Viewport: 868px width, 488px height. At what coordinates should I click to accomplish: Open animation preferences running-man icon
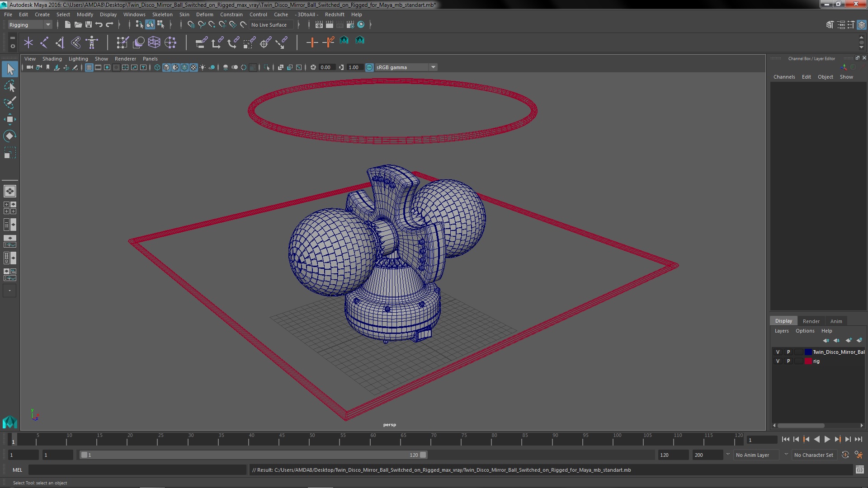[859, 455]
